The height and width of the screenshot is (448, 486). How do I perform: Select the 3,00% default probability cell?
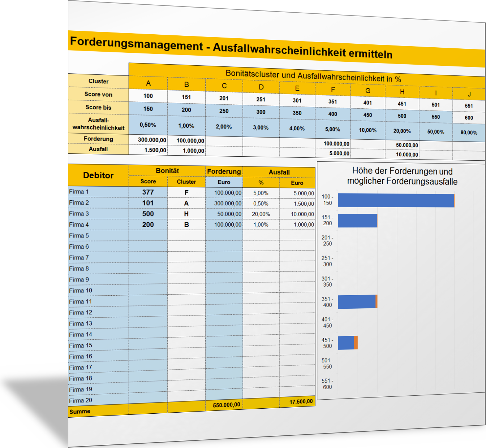261,127
